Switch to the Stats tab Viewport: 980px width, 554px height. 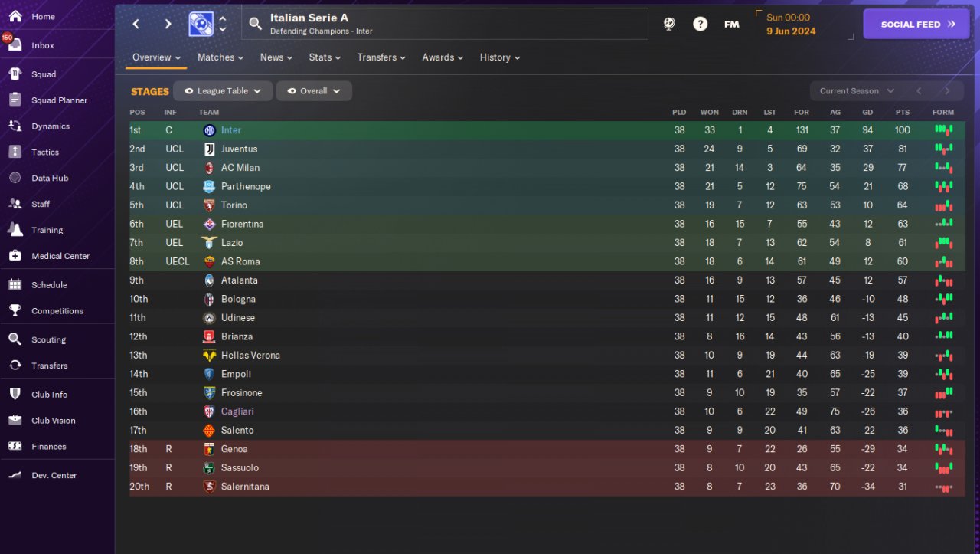pos(324,57)
